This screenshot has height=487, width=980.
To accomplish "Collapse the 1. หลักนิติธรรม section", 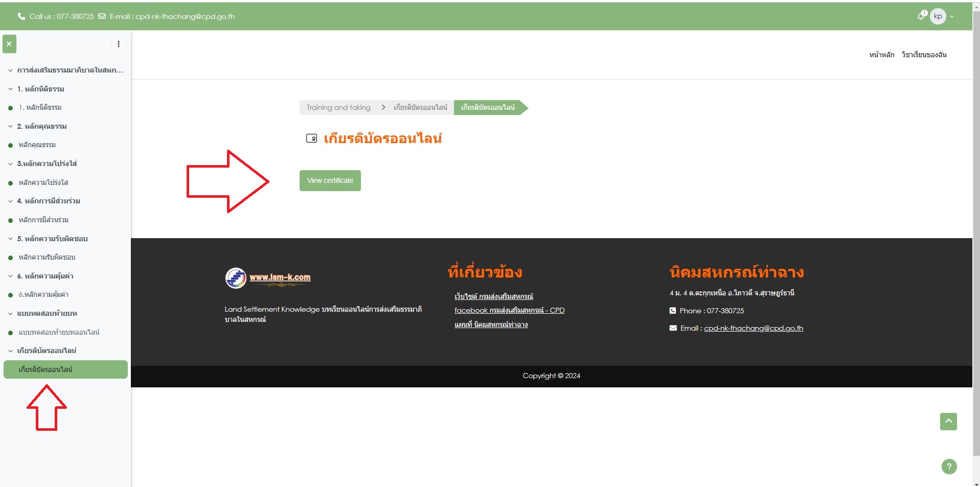I will pos(10,89).
